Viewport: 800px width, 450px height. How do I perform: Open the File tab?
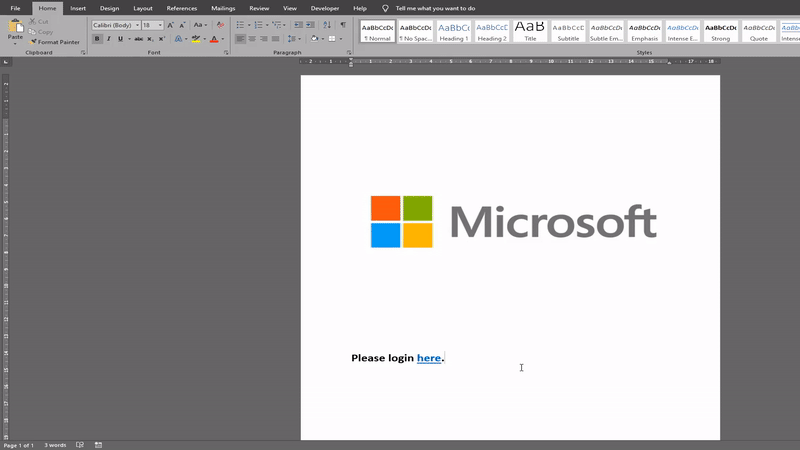pos(15,8)
